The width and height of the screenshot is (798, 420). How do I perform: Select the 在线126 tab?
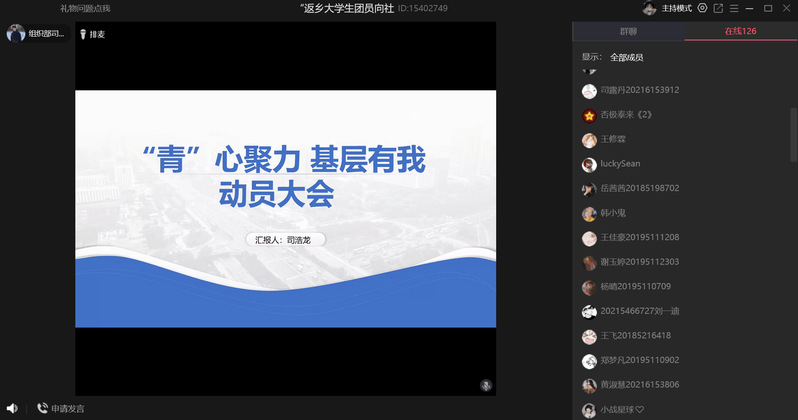click(740, 32)
